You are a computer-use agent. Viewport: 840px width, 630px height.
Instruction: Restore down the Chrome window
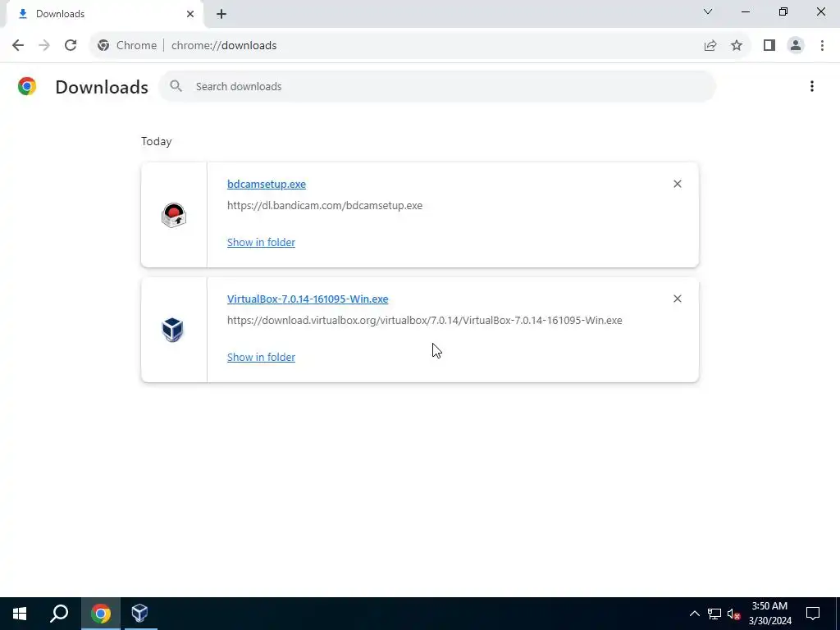[783, 11]
